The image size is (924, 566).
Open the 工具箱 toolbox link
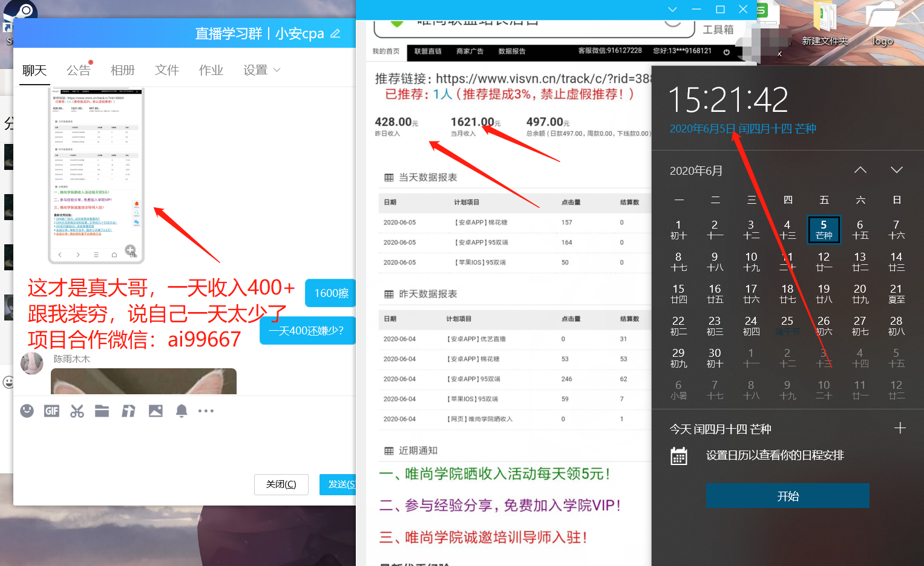pyautogui.click(x=718, y=30)
